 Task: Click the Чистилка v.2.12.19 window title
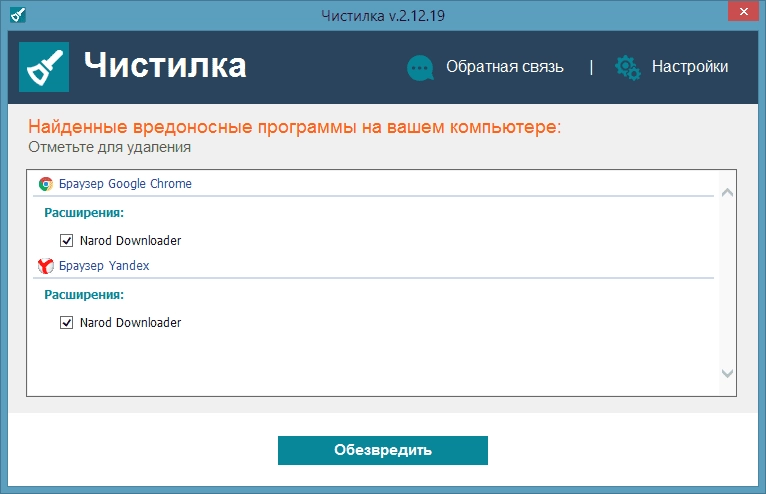(x=383, y=16)
